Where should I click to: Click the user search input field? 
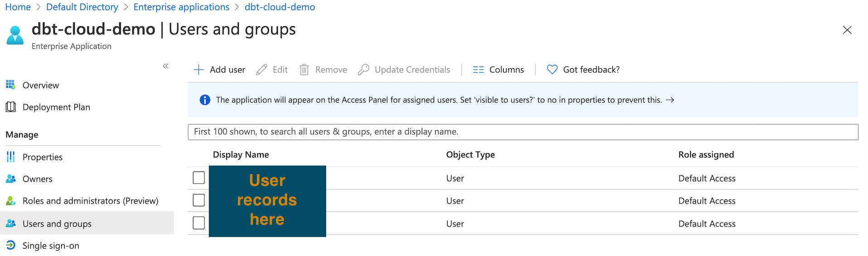tap(523, 132)
